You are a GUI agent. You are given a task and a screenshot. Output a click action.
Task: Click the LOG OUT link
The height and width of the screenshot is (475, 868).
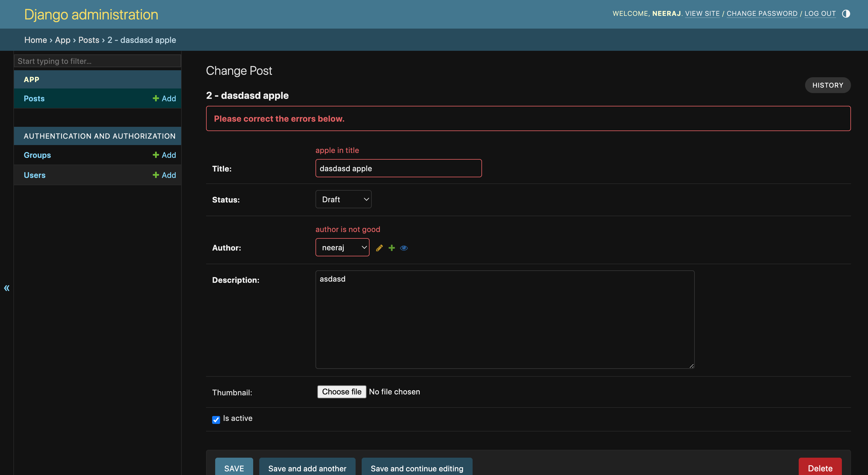pyautogui.click(x=820, y=13)
